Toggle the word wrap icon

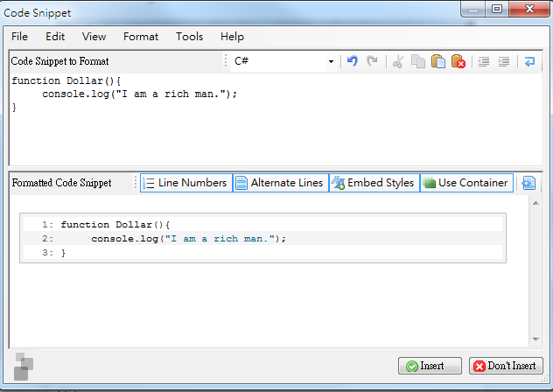pyautogui.click(x=529, y=62)
